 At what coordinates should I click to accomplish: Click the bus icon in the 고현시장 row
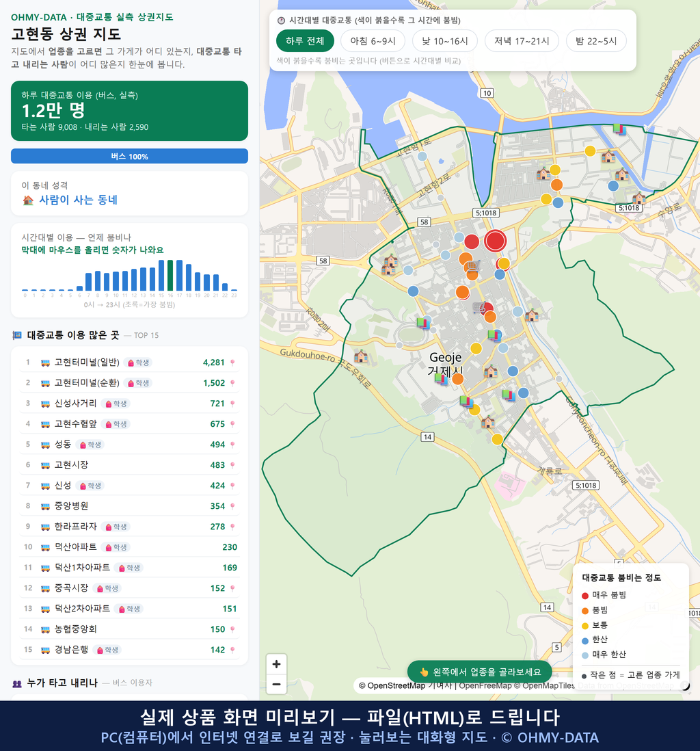(45, 465)
